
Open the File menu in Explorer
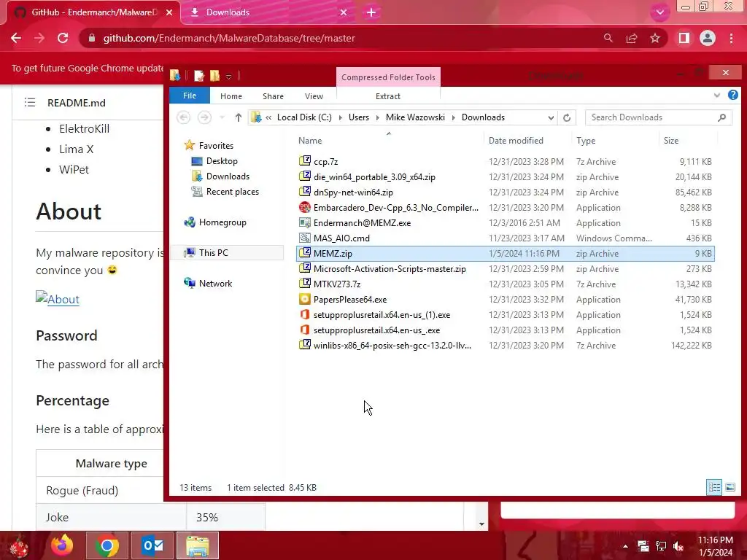point(190,96)
